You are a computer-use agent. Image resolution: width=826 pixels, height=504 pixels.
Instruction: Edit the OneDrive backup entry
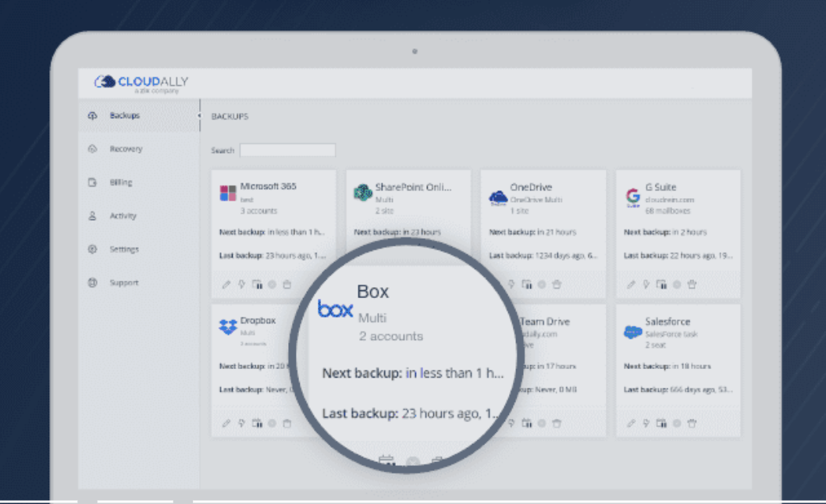click(x=497, y=284)
